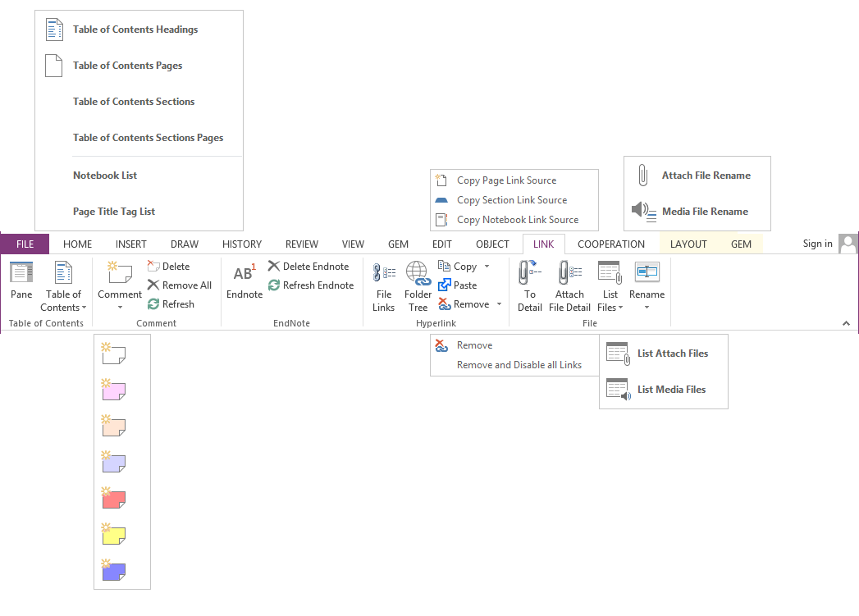Click Refresh Endnote
The width and height of the screenshot is (859, 616).
click(x=311, y=285)
